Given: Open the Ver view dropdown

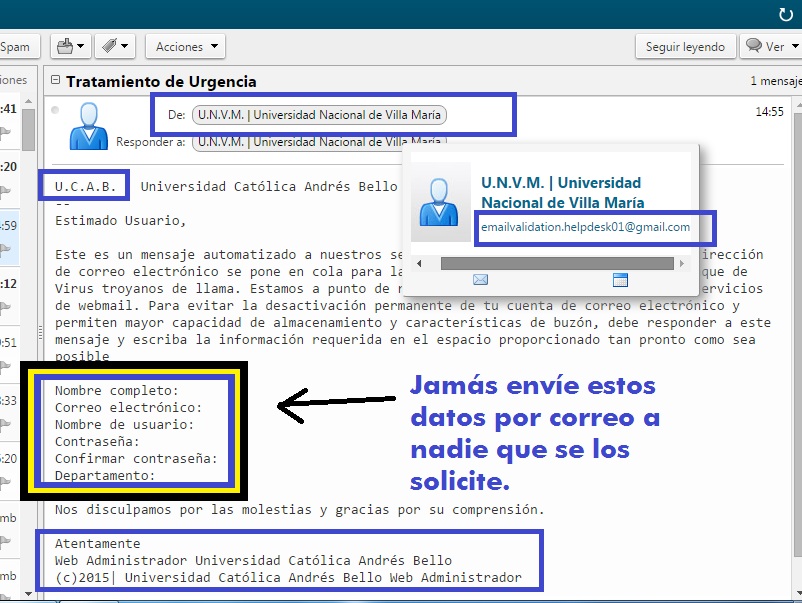Looking at the screenshot, I should pos(771,47).
